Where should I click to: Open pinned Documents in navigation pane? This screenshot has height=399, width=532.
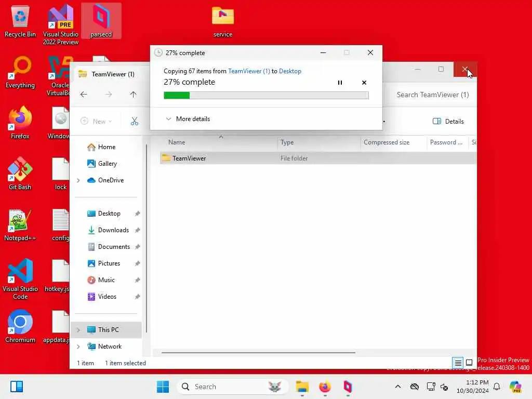coord(114,247)
